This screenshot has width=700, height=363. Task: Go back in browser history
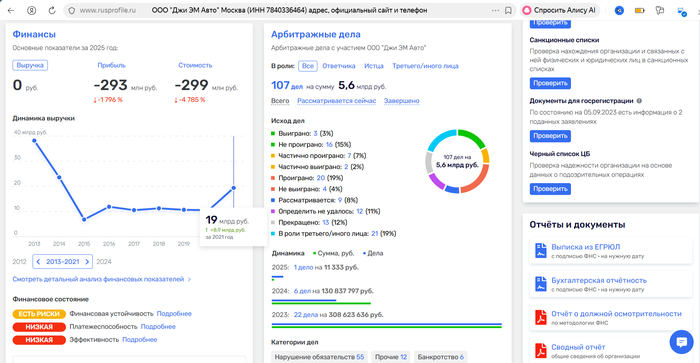(11, 10)
